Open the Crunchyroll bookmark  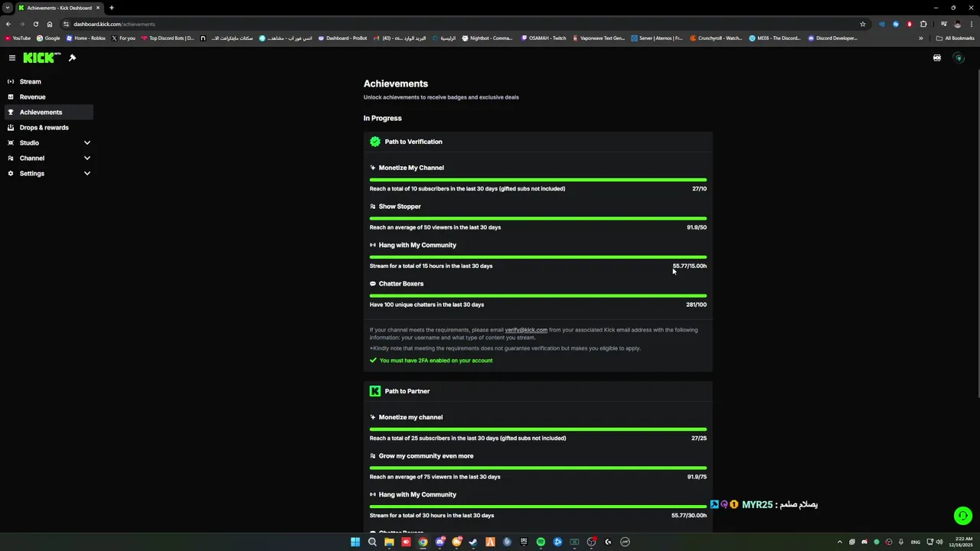click(716, 38)
